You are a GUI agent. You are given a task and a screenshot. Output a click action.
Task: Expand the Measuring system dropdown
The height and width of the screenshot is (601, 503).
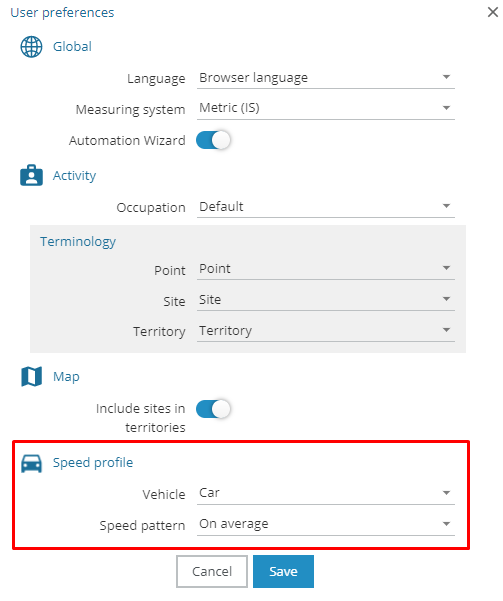coord(326,109)
